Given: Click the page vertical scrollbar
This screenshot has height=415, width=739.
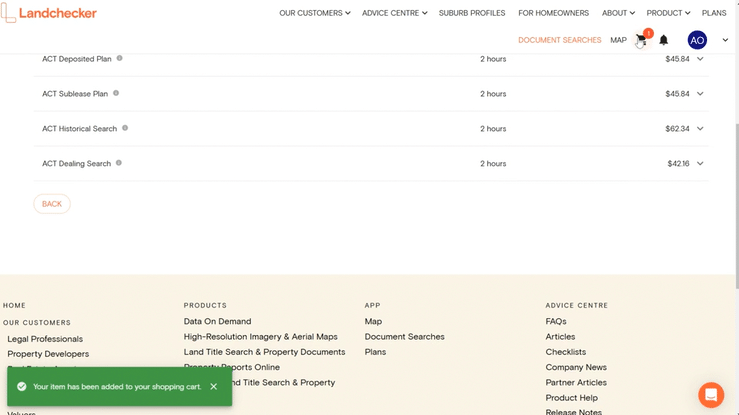Looking at the screenshot, I should pyautogui.click(x=737, y=206).
